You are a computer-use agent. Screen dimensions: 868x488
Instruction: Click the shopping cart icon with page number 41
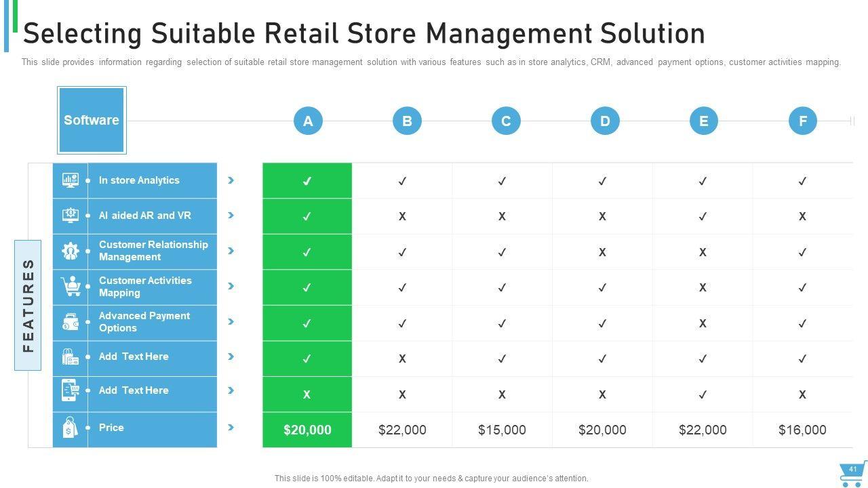851,473
